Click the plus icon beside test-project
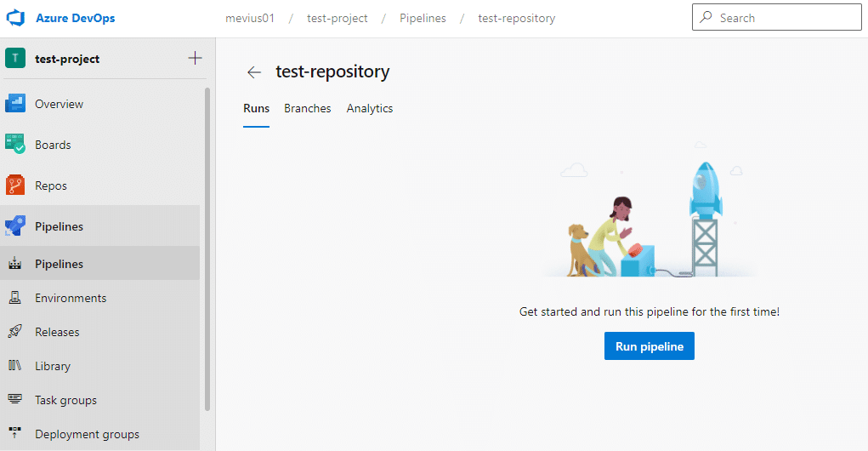This screenshot has height=451, width=868. pyautogui.click(x=195, y=59)
